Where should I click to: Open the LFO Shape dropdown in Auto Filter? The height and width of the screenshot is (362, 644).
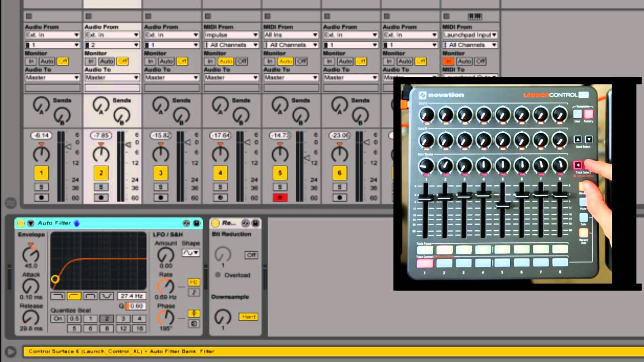(191, 253)
